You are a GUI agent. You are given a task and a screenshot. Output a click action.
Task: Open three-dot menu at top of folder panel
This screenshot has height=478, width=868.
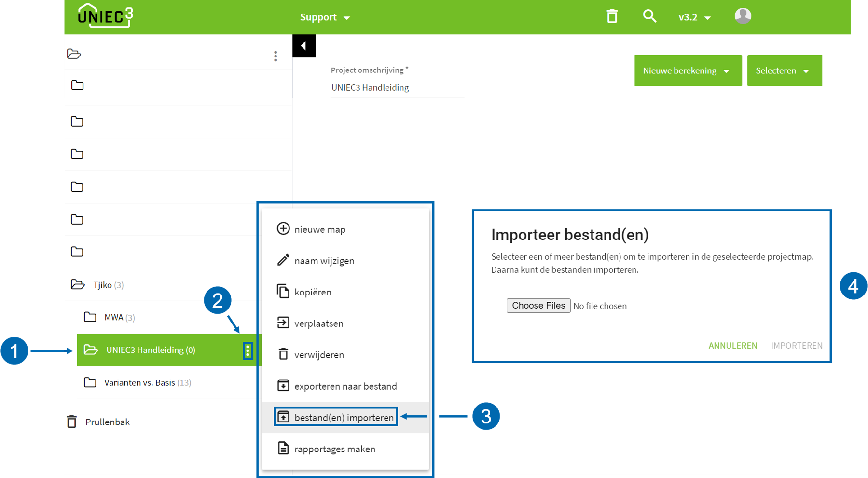coord(276,56)
